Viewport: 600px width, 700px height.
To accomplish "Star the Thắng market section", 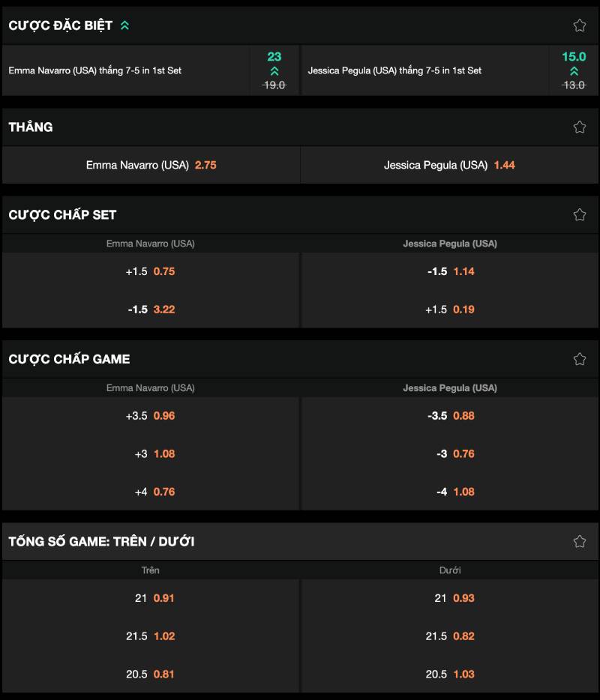I will pos(579,127).
